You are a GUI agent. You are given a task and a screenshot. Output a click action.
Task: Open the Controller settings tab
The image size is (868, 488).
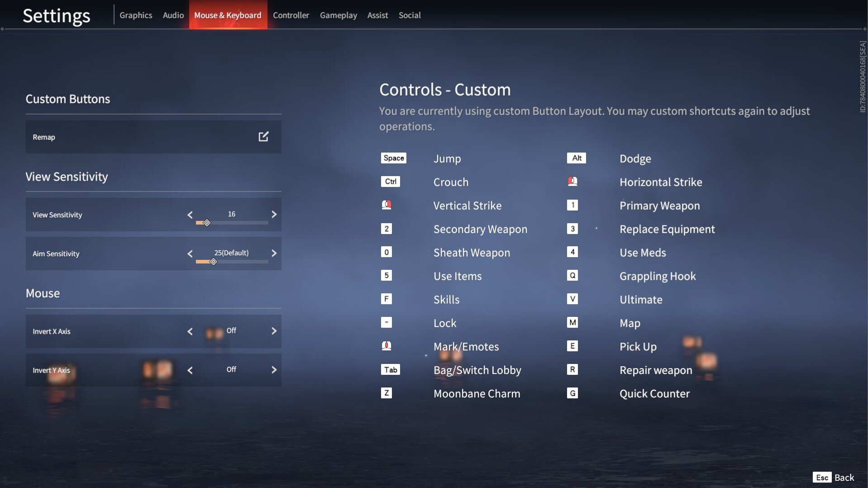pyautogui.click(x=291, y=15)
